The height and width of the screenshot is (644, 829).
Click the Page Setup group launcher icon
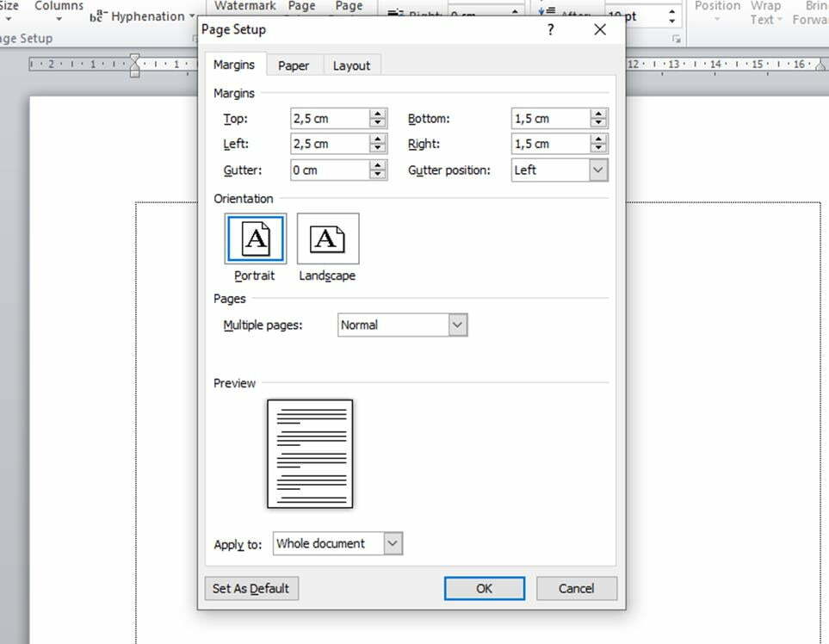tap(195, 39)
